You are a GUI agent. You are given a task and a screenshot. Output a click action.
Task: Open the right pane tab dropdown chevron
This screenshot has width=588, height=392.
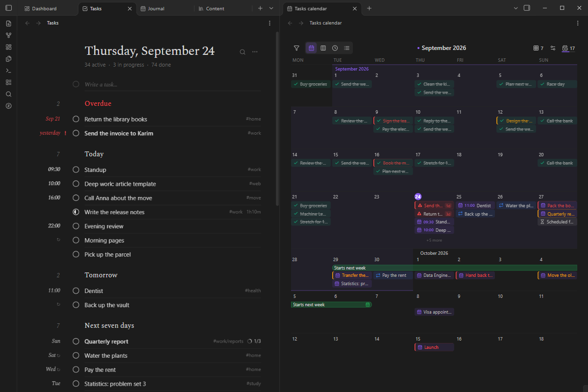pyautogui.click(x=515, y=8)
